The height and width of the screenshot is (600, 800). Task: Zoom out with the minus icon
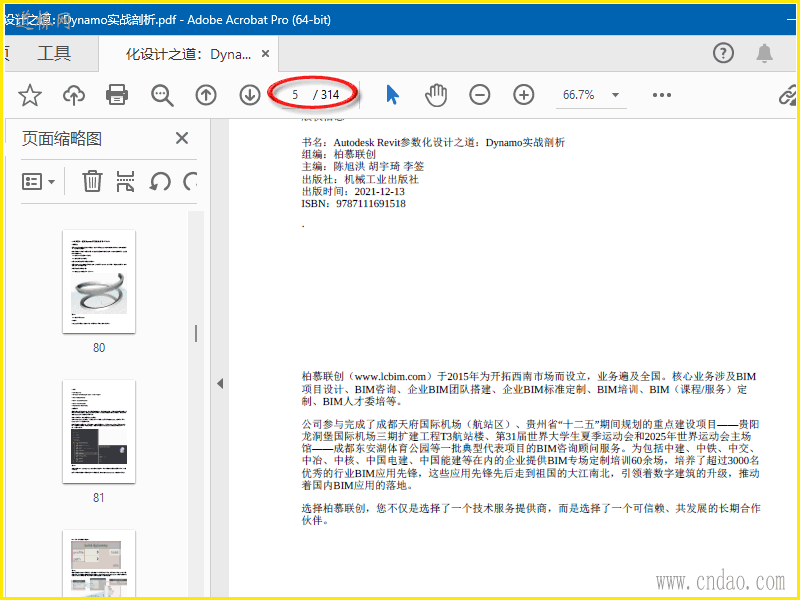tap(480, 95)
